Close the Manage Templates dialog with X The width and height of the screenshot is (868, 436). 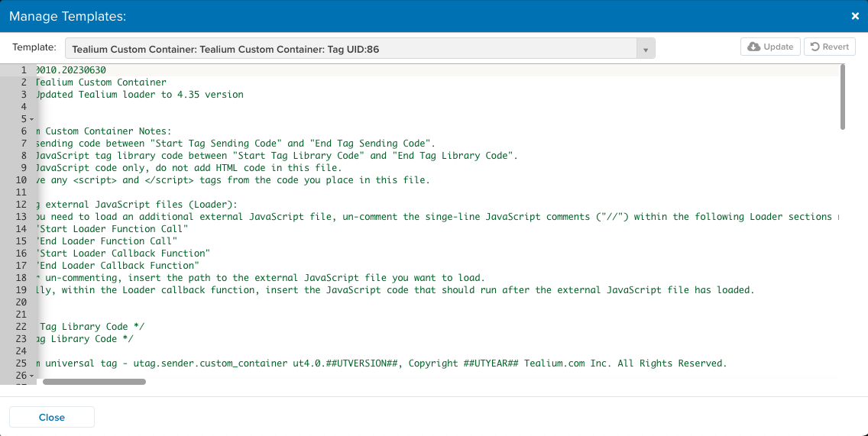tap(855, 16)
